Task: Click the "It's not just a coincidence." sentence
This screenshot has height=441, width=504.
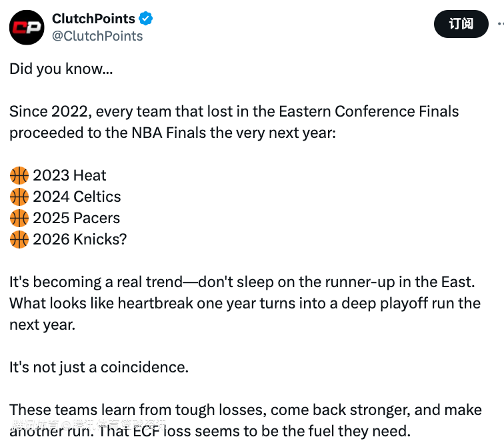Action: (99, 367)
